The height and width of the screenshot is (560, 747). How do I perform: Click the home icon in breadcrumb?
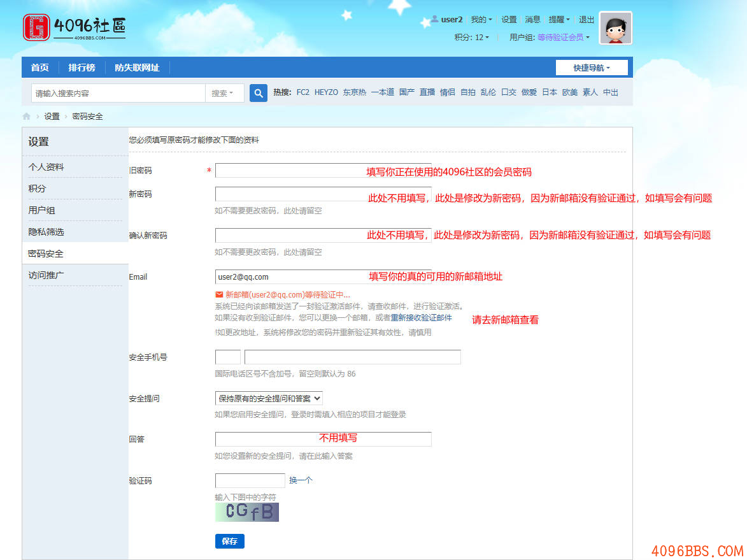click(26, 117)
